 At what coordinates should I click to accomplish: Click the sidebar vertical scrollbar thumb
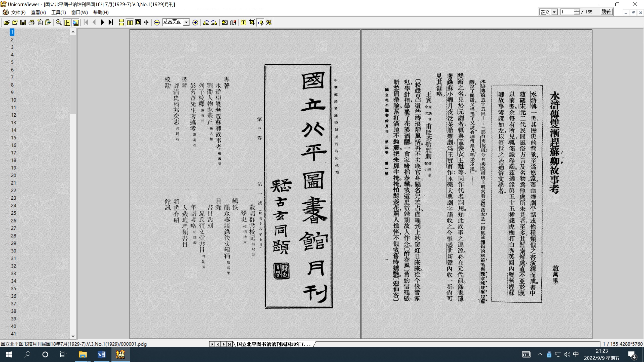[x=73, y=74]
